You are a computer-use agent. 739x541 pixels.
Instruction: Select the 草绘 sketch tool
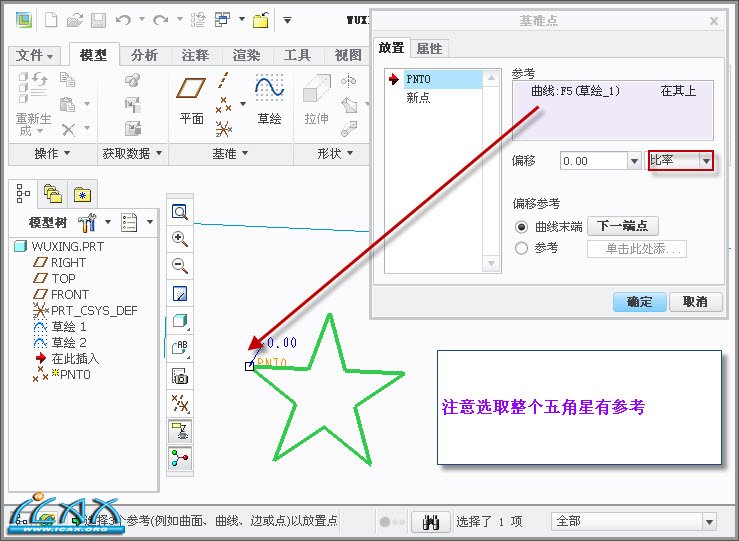tap(270, 100)
